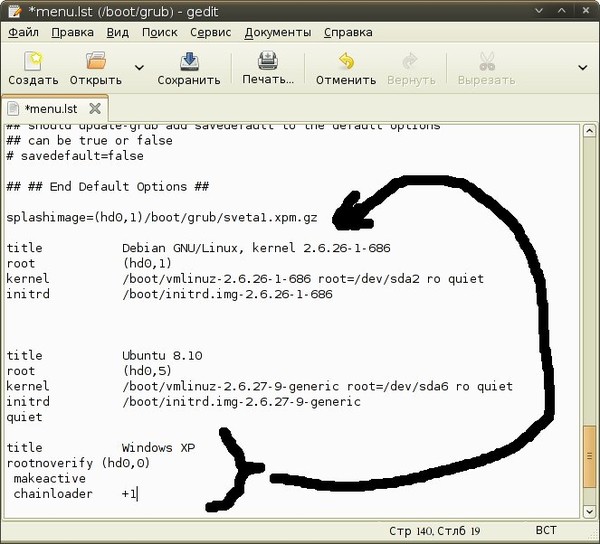Click the gedit icon in title bar
600x544 pixels.
(15, 11)
